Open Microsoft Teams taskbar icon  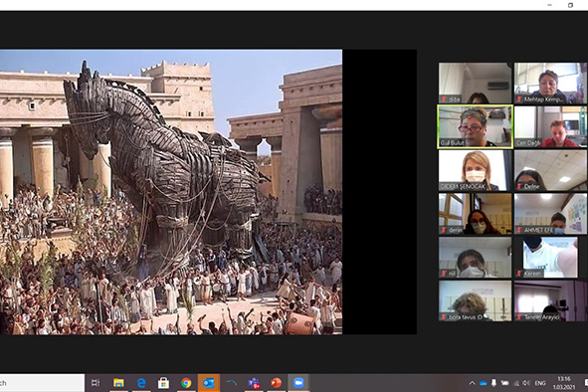pos(254,383)
